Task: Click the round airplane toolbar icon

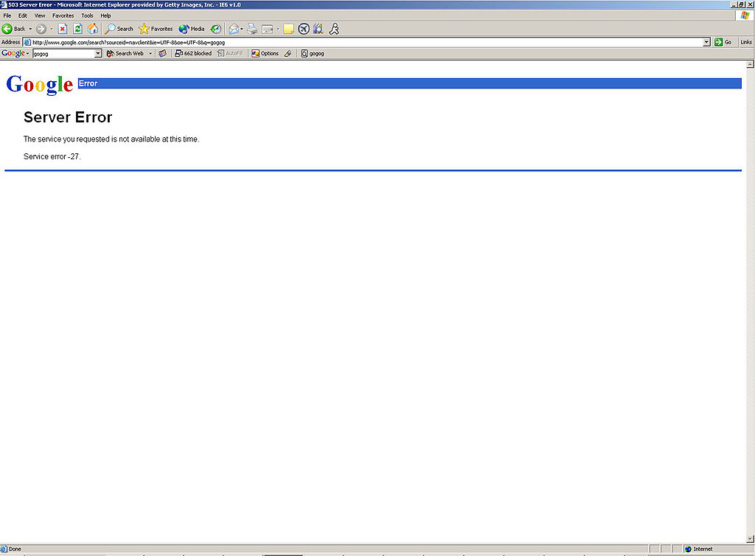Action: coord(303,29)
